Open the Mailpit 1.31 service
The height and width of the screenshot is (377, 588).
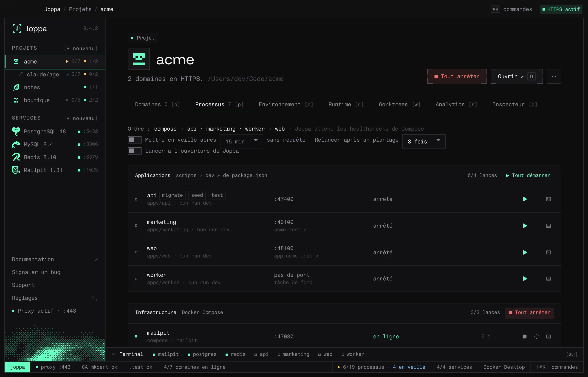(x=55, y=170)
